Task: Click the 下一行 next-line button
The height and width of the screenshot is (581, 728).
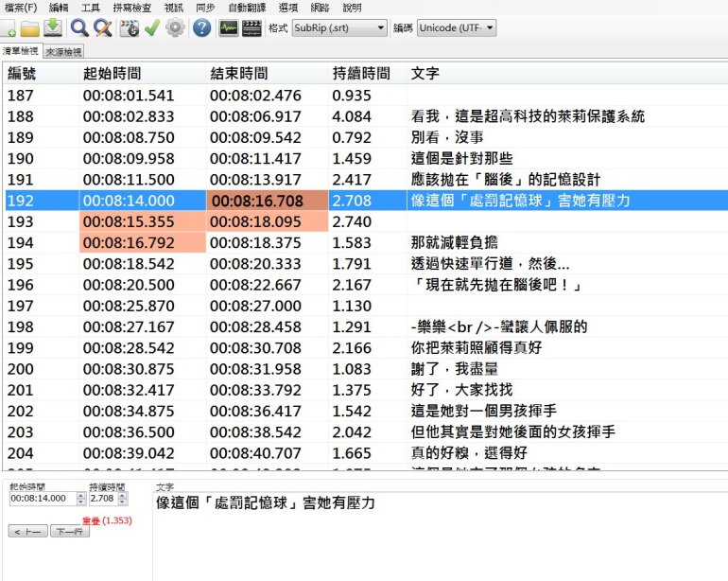Action: click(x=70, y=531)
